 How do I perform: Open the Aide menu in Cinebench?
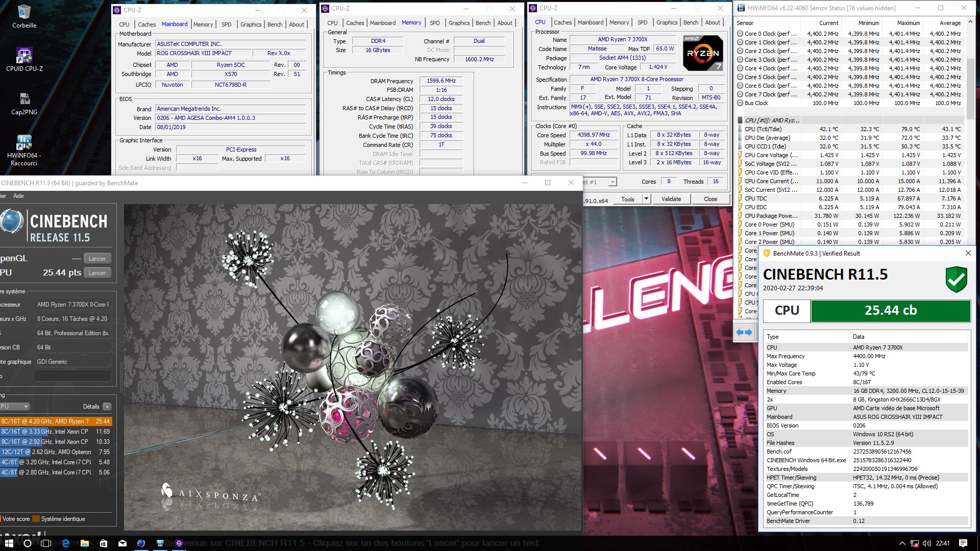(18, 196)
